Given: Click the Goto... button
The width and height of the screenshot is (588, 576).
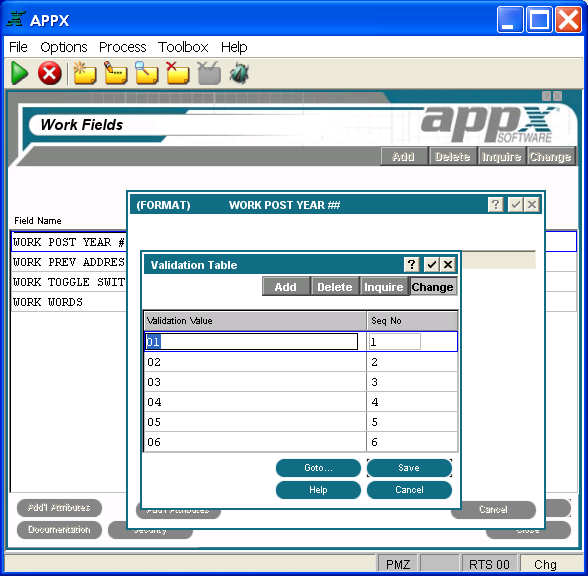Looking at the screenshot, I should pos(318,468).
